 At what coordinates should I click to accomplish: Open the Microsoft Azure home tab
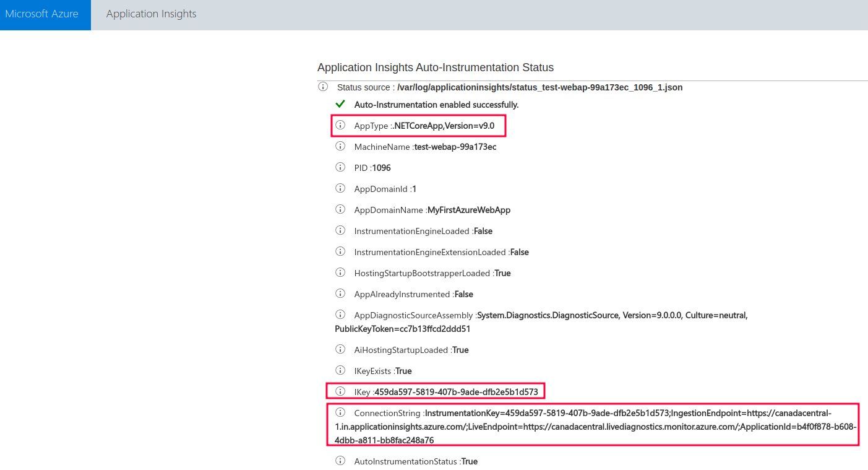click(42, 14)
